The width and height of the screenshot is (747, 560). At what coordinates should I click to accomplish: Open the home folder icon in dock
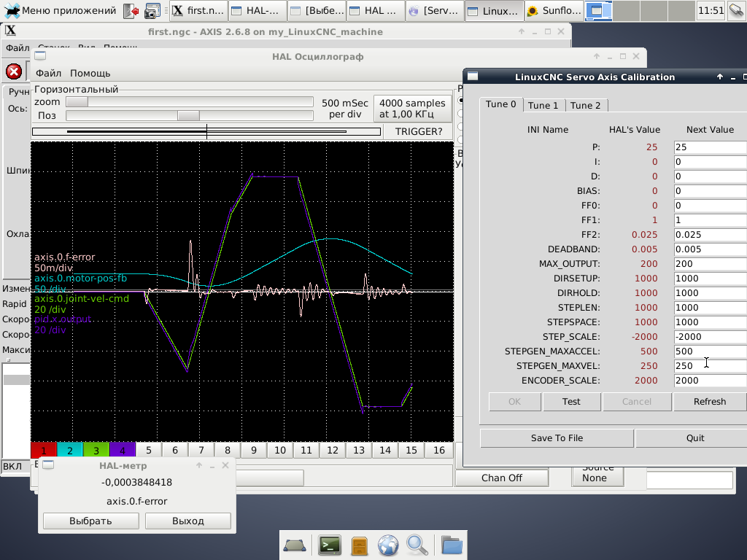coord(452,545)
